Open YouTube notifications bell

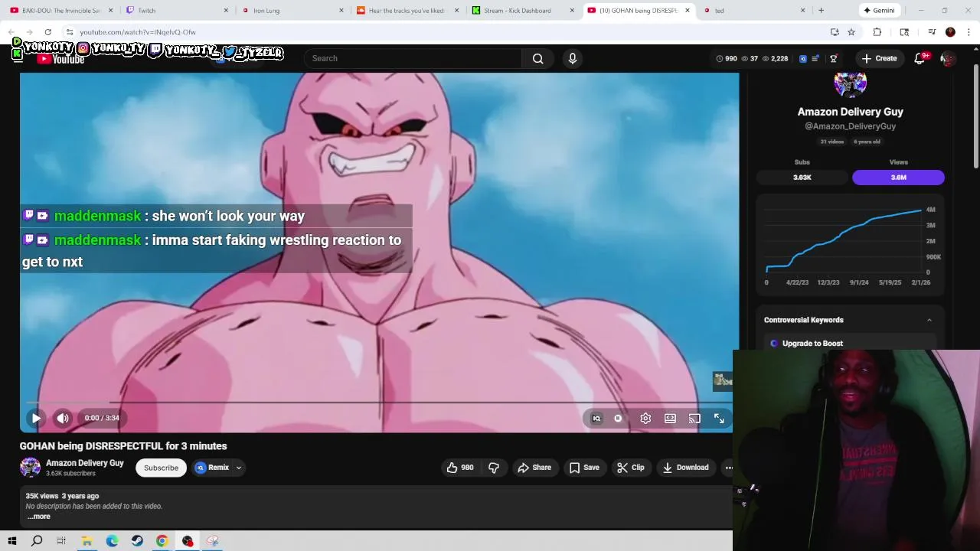point(920,58)
